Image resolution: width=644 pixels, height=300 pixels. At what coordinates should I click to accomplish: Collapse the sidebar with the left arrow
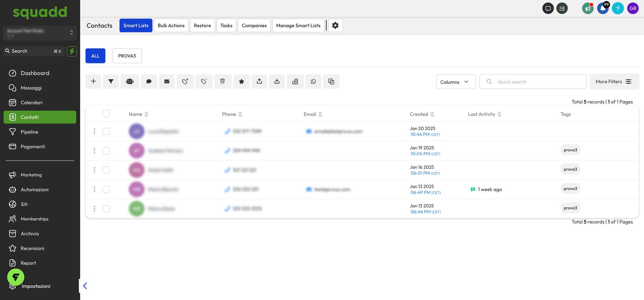click(x=85, y=286)
